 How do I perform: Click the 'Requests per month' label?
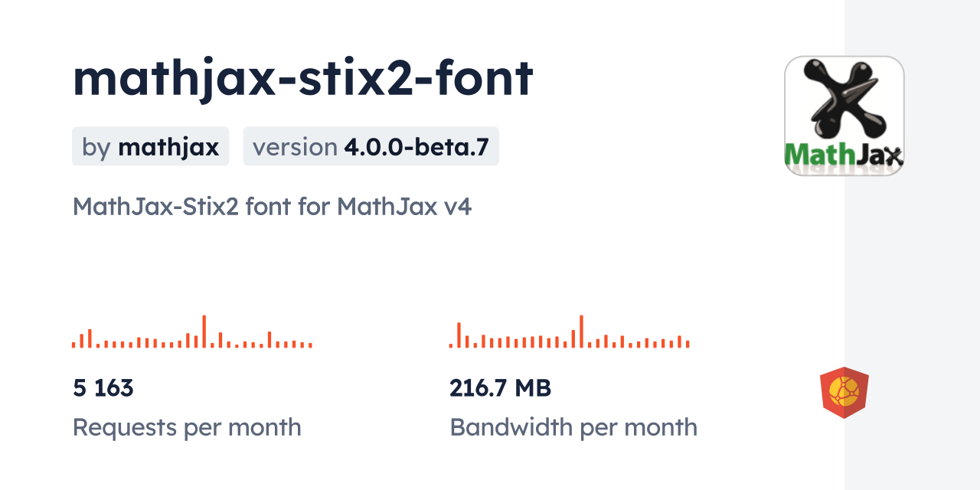tap(187, 426)
